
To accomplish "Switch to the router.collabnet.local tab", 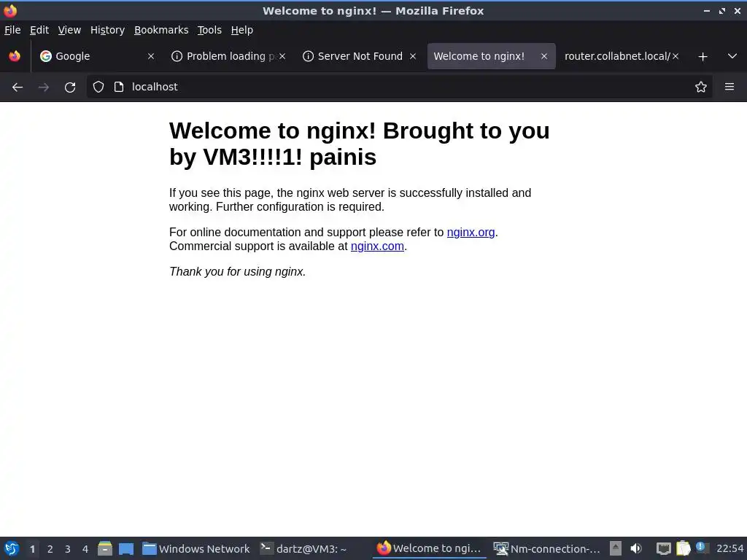I will coord(622,56).
